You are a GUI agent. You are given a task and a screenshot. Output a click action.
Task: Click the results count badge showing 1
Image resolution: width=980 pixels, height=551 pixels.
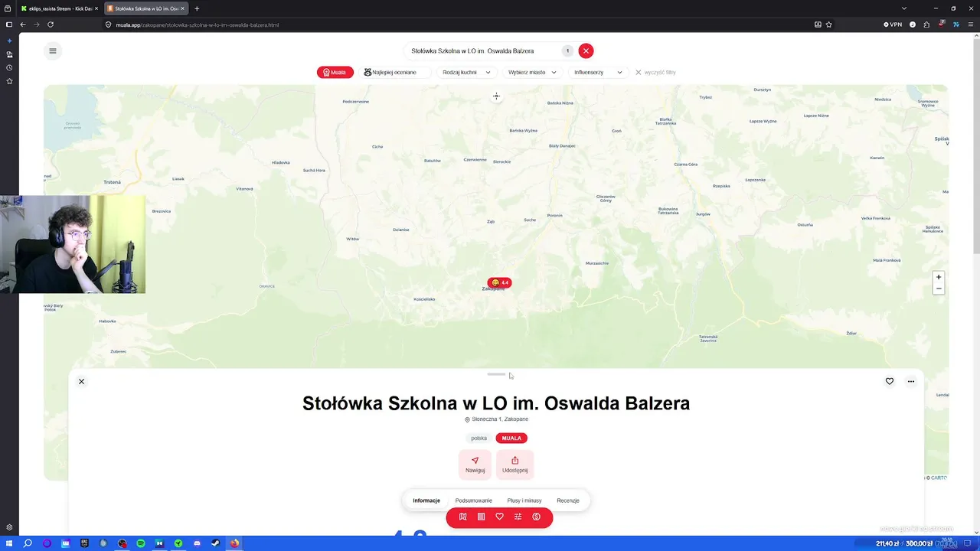(567, 51)
